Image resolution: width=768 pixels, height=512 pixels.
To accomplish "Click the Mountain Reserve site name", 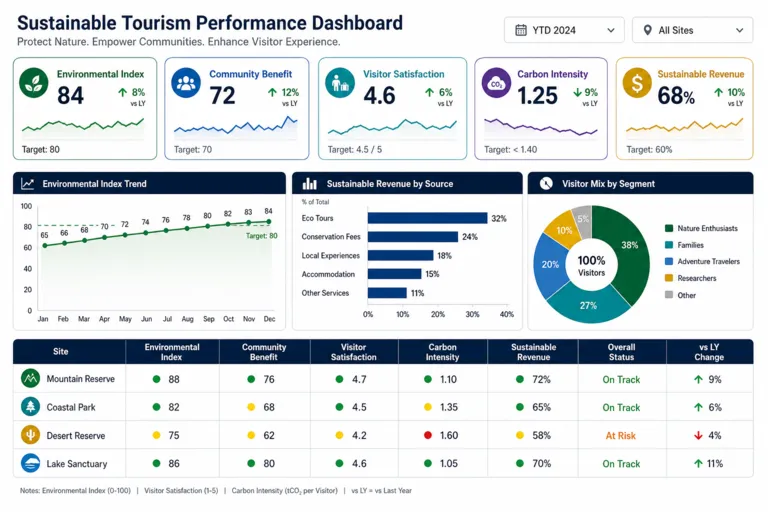I will point(80,379).
